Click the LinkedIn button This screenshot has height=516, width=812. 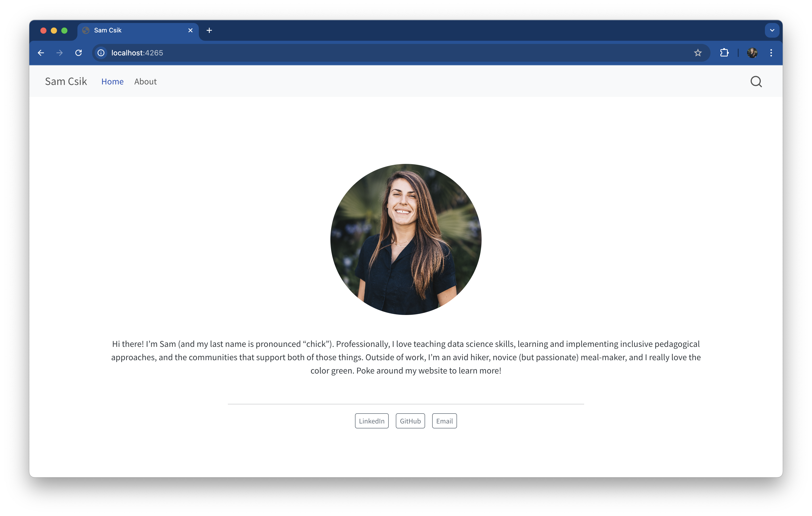pos(372,421)
